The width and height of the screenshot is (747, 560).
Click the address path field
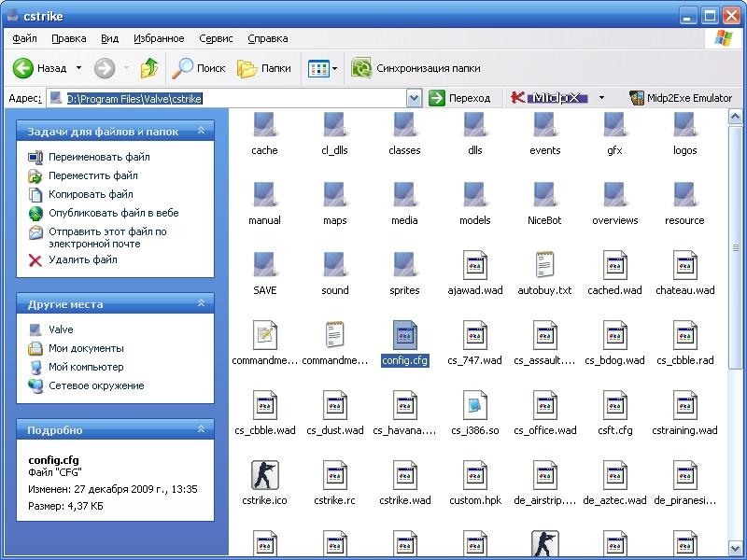click(x=227, y=99)
